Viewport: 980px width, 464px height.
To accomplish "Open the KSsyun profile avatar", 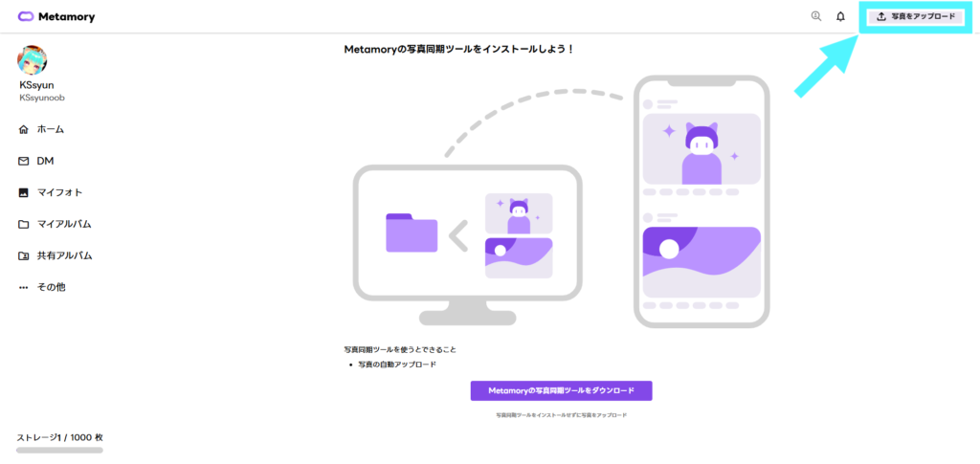I will pos(32,60).
